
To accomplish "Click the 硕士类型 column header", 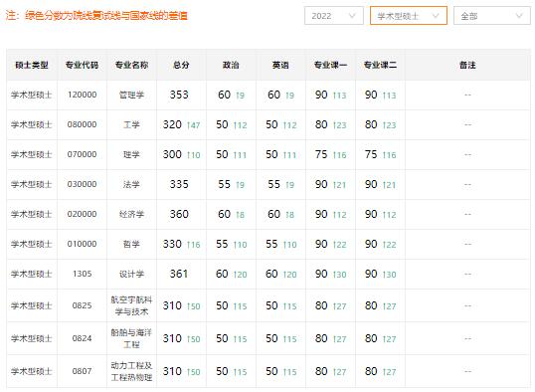I will (x=32, y=65).
